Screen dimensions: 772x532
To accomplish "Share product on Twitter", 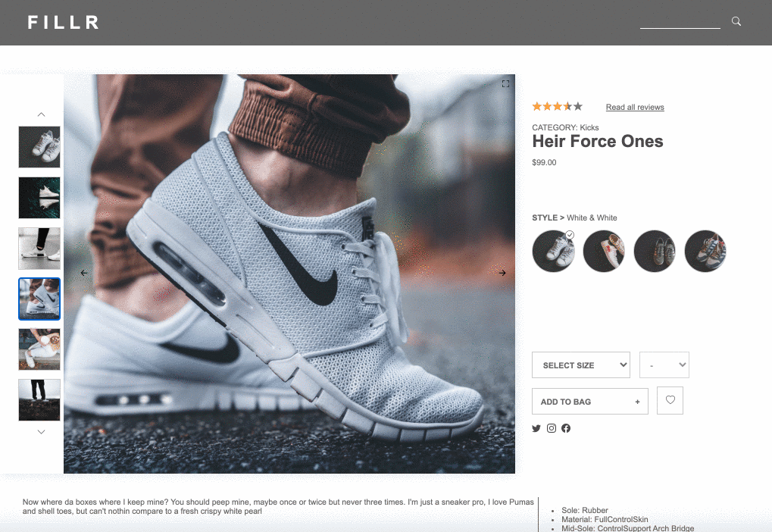I will tap(536, 428).
